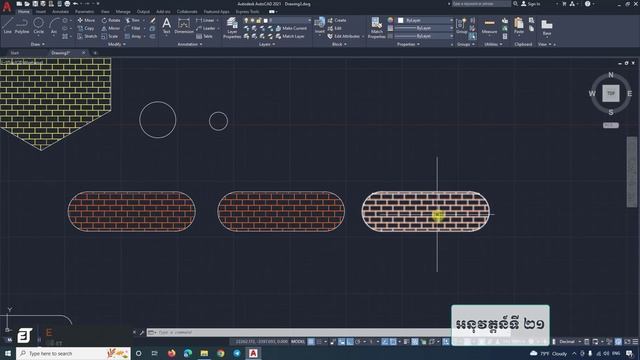This screenshot has width=640, height=360.
Task: Switch to the Start file tab
Action: [x=15, y=53]
